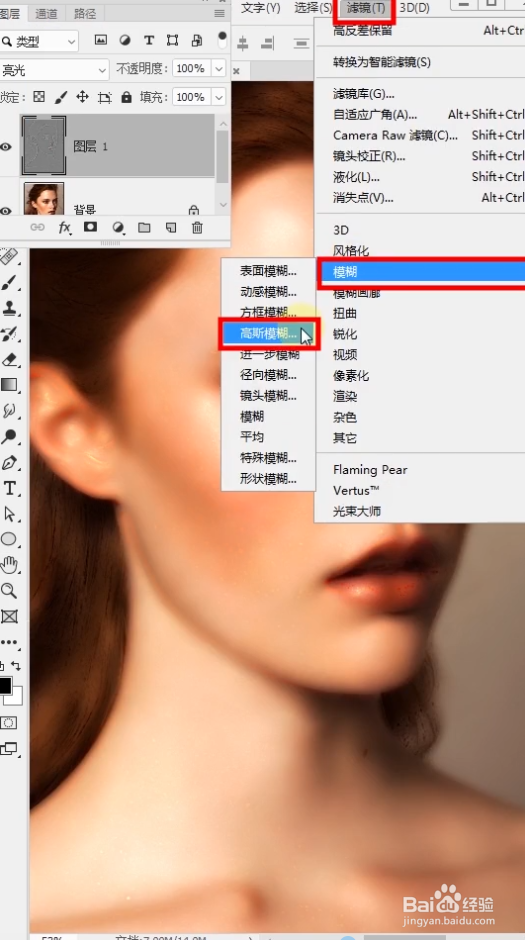Viewport: 525px width, 940px height.
Task: Choose 镜头模糊 from submenu
Action: coord(268,396)
